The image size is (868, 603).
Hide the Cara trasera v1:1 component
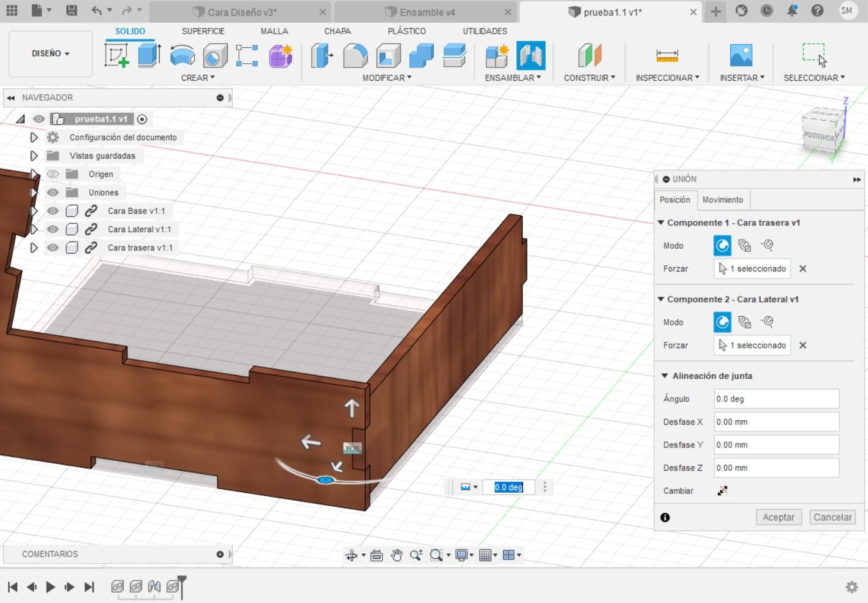(53, 248)
